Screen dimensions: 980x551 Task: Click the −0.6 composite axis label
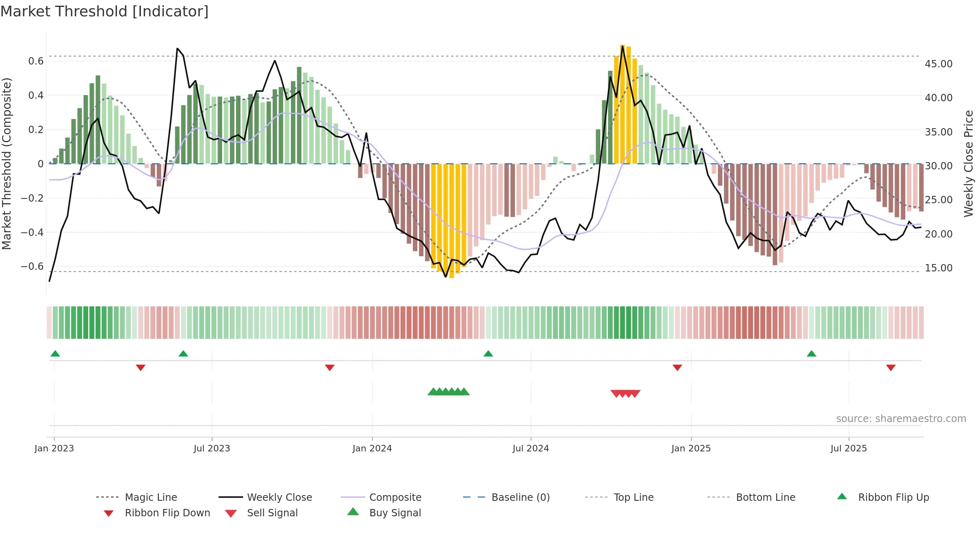[32, 267]
